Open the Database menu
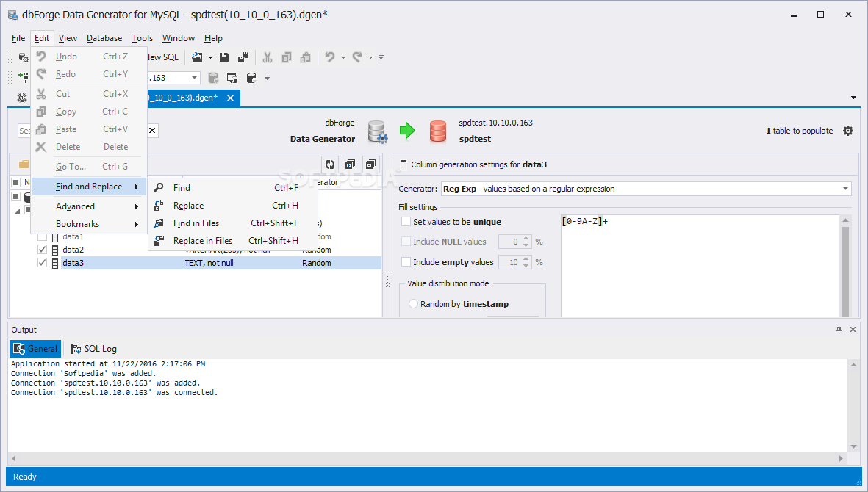Screen dimensions: 868x492 104,38
